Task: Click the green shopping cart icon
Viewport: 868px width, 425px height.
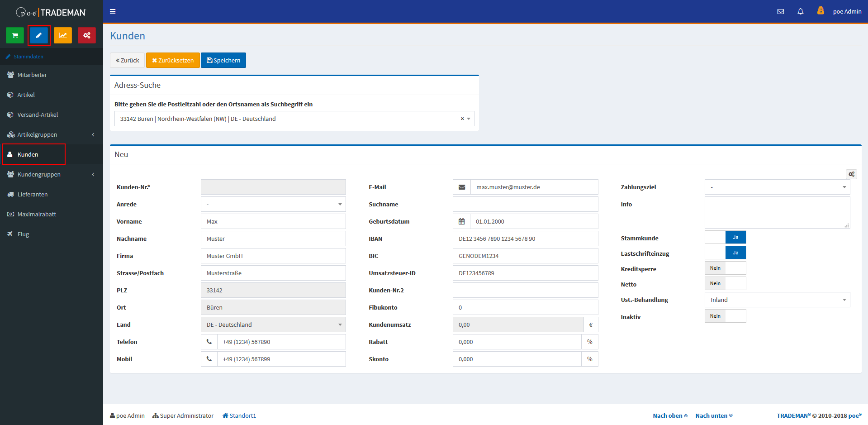Action: click(x=15, y=35)
